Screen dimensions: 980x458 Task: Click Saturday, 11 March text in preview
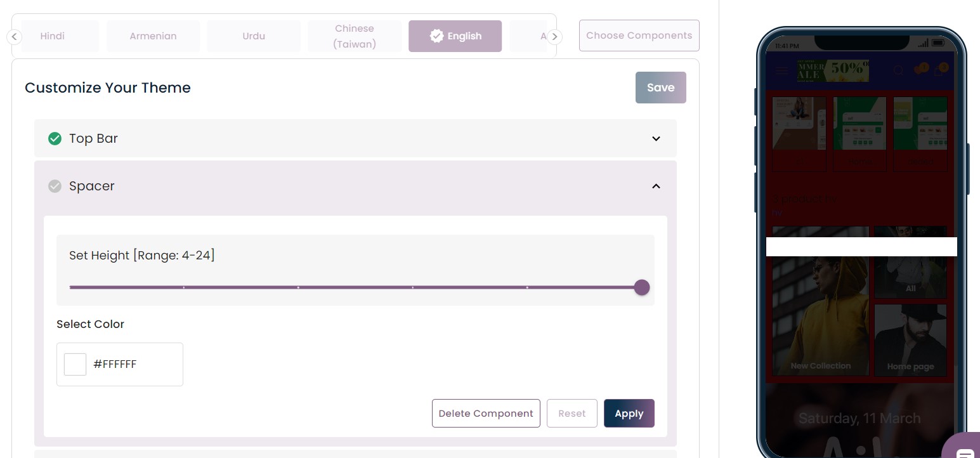[x=859, y=419]
